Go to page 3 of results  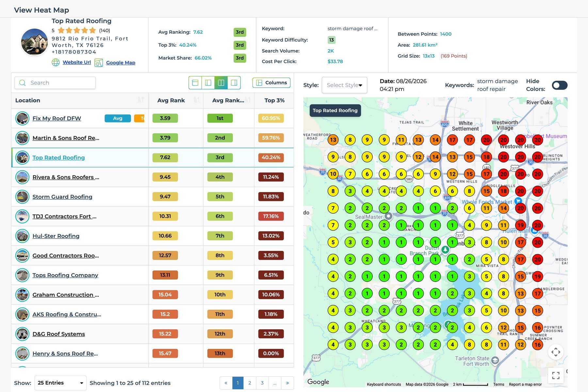point(262,383)
